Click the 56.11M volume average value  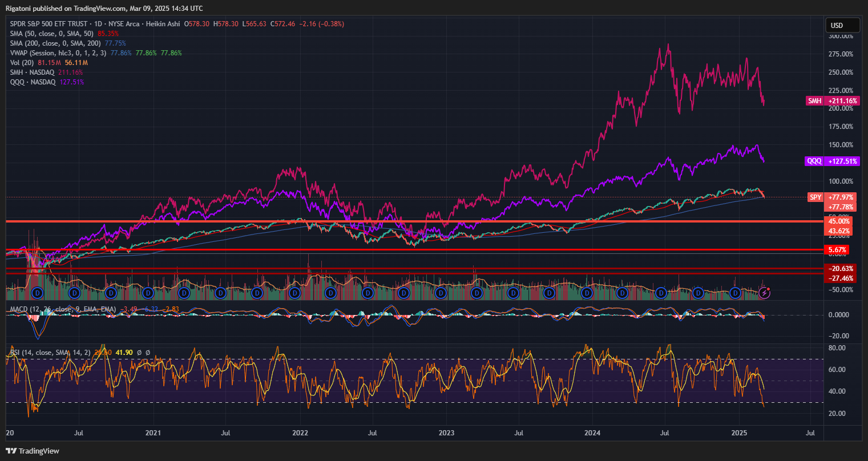tap(76, 63)
